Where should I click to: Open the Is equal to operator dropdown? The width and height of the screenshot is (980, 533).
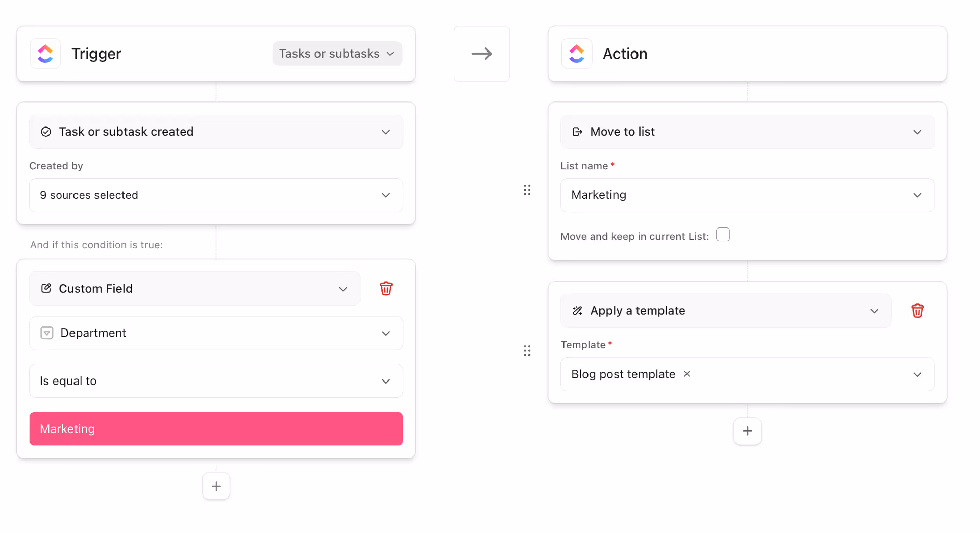pyautogui.click(x=216, y=380)
